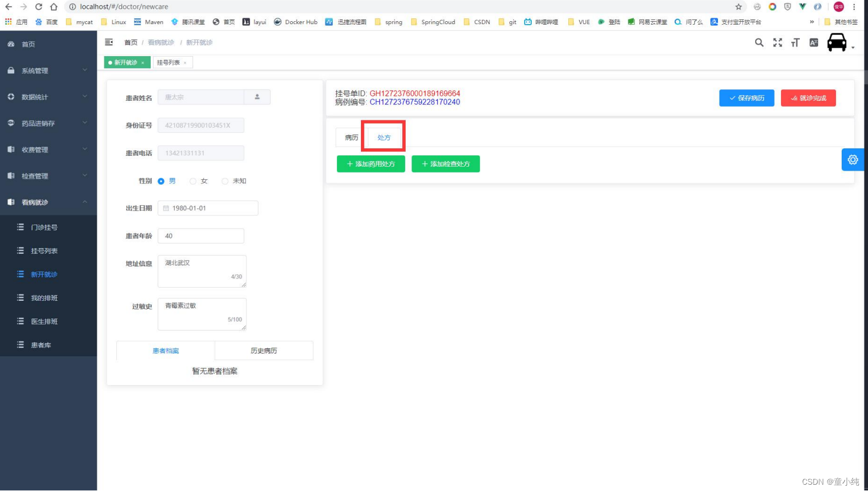This screenshot has height=491, width=868.
Task: Open the SpringCloud bookmark folder
Action: 433,22
